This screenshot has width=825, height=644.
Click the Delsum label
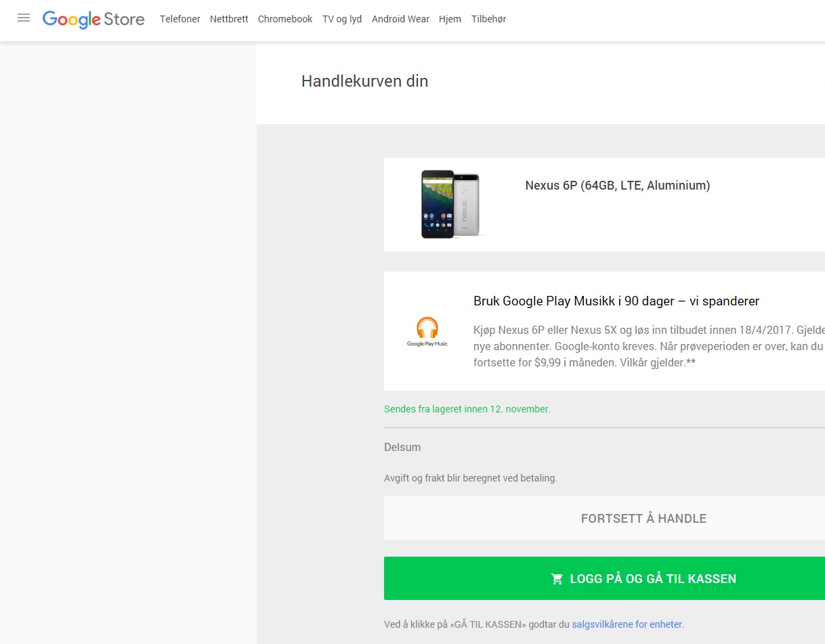(x=402, y=447)
